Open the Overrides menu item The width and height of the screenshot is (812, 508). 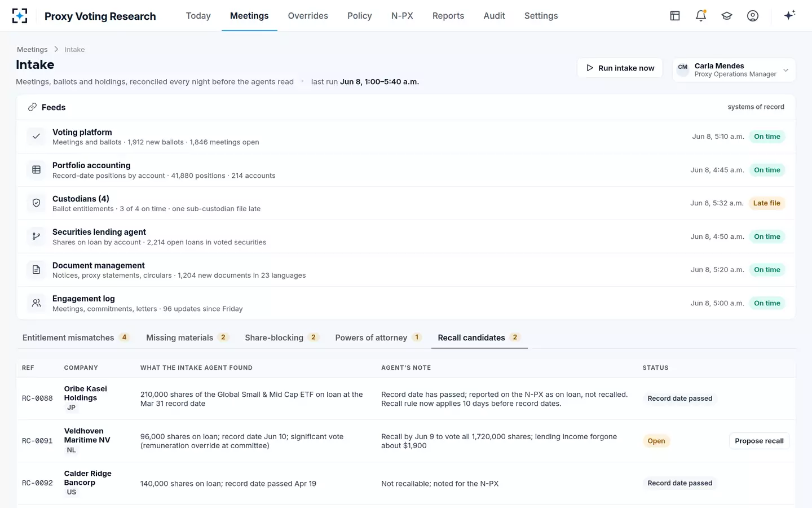pyautogui.click(x=308, y=16)
